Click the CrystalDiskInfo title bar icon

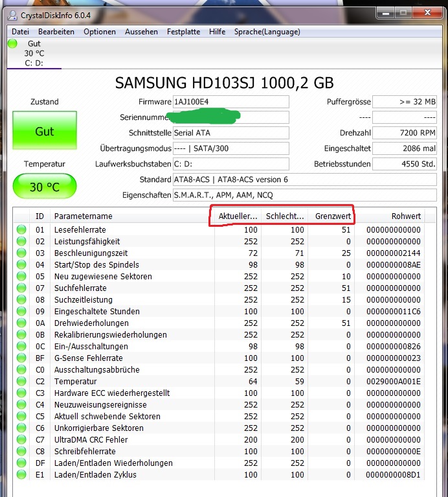(x=13, y=15)
